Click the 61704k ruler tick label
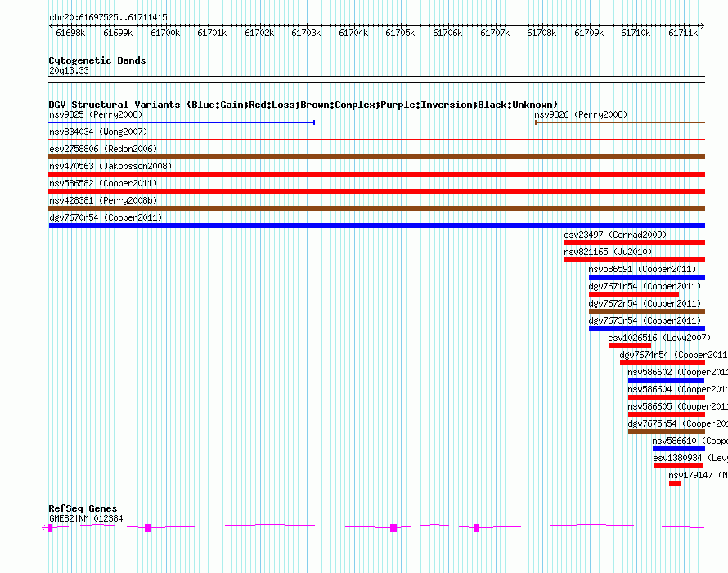The height and width of the screenshot is (573, 728). (x=353, y=33)
